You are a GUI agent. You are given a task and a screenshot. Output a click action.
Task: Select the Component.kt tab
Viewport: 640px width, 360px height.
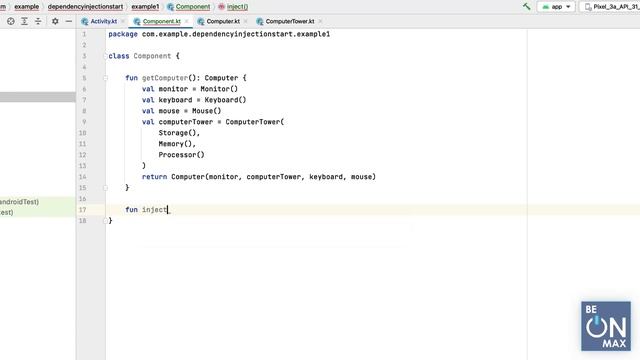pos(162,21)
